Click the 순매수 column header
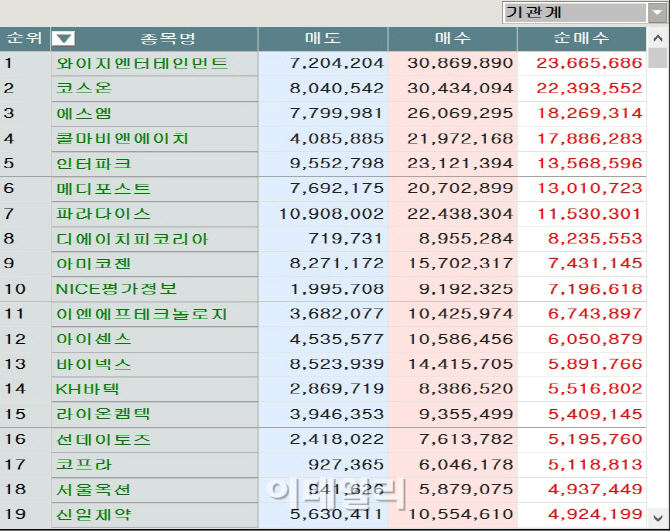 [x=582, y=39]
